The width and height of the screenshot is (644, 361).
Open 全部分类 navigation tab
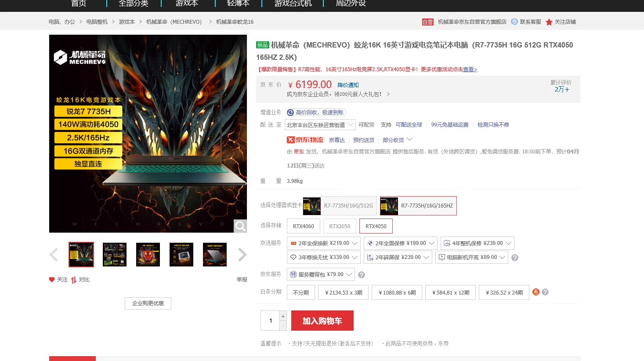point(134,4)
